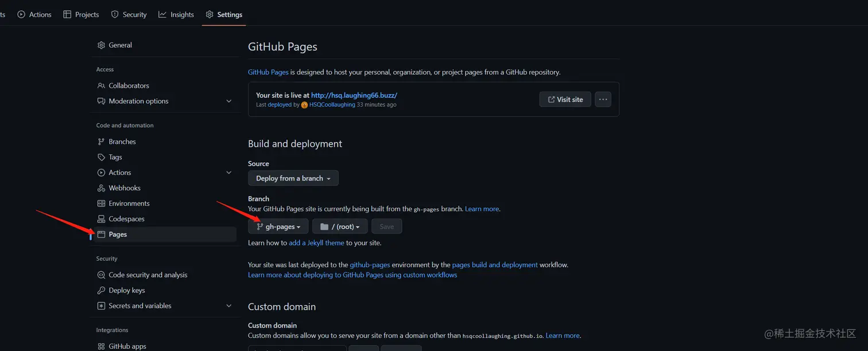Click the deployed link under site status
Viewport: 868px width, 351px height.
(x=280, y=105)
